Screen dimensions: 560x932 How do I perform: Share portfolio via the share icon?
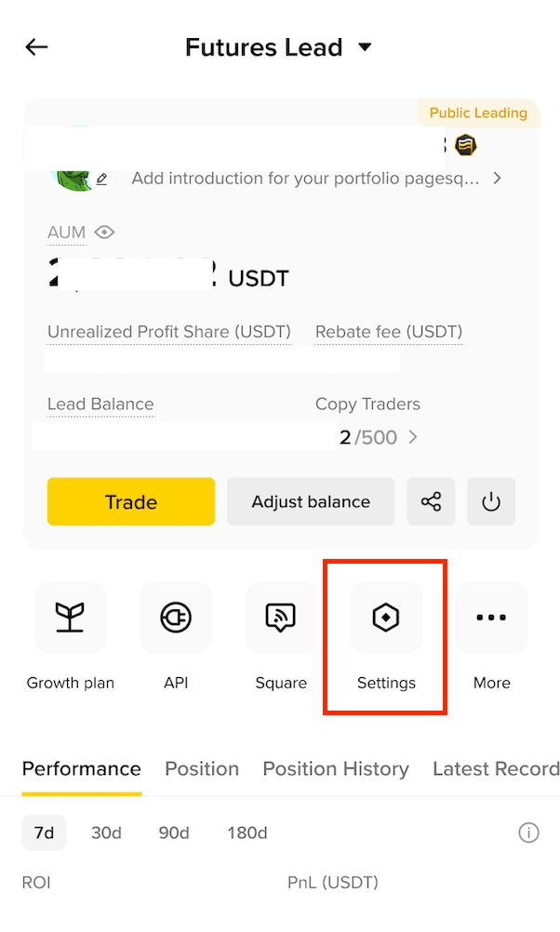[431, 501]
